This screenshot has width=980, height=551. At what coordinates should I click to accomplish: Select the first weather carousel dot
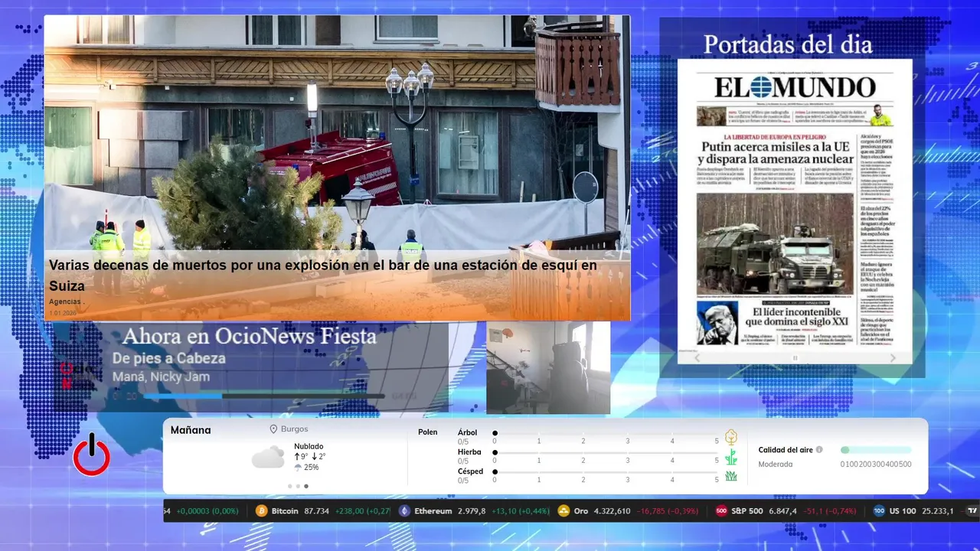(x=289, y=486)
